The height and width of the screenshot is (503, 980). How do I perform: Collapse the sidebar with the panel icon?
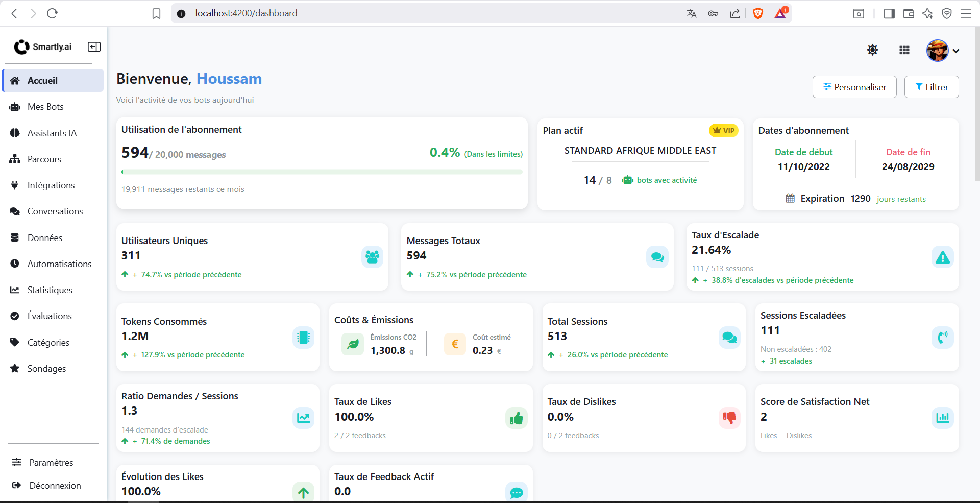coord(94,47)
